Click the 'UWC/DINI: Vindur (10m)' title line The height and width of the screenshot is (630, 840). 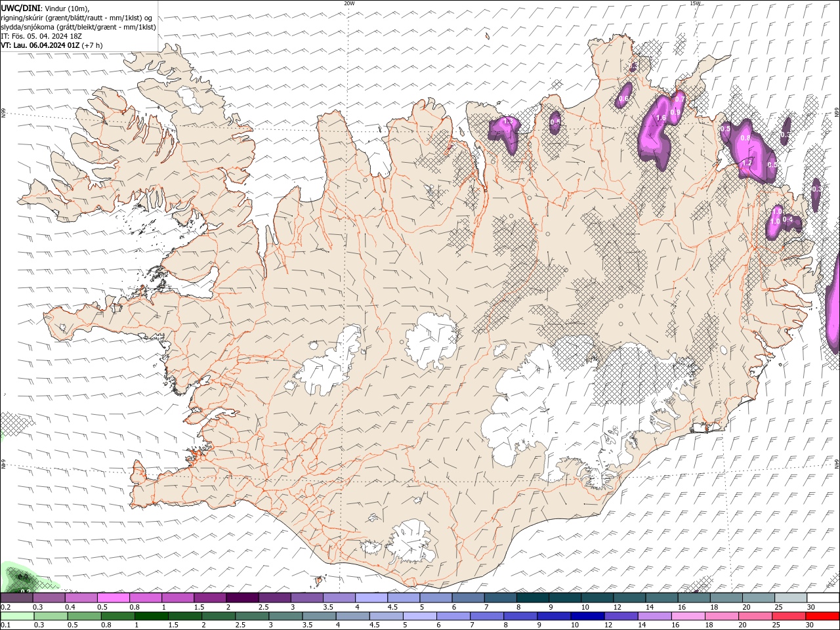[x=45, y=8]
